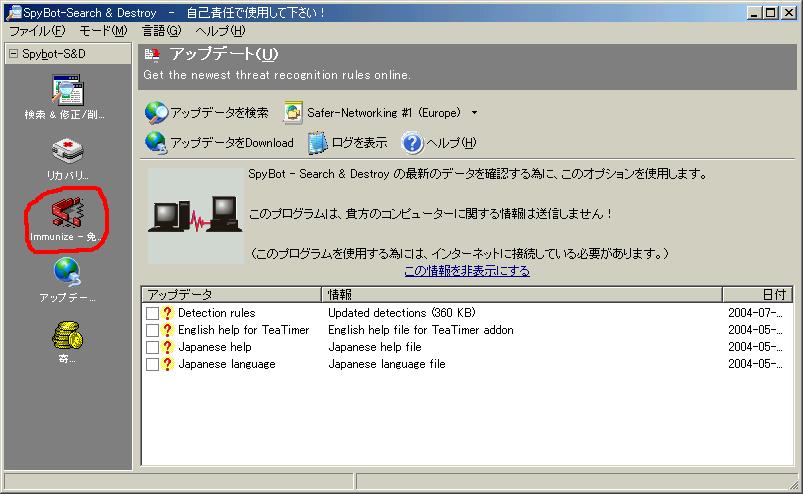
Task: Minimize the SpyBot window
Action: pyautogui.click(x=753, y=13)
